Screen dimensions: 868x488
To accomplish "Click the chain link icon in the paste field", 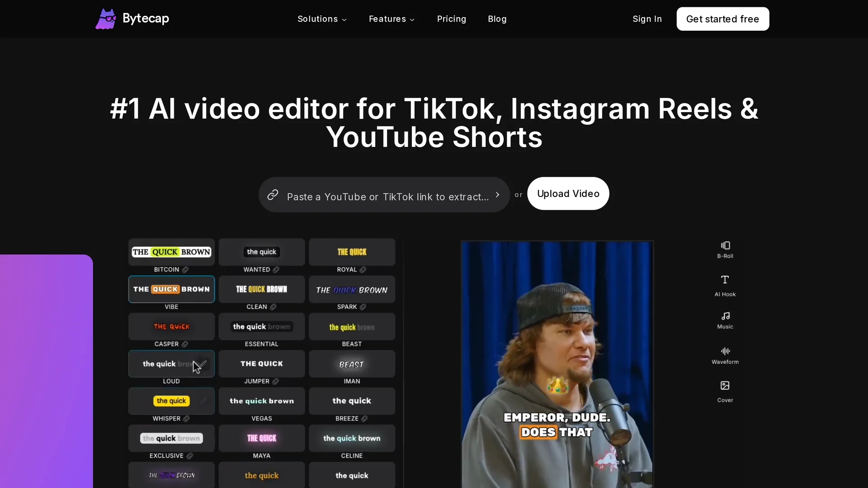I will pos(273,195).
